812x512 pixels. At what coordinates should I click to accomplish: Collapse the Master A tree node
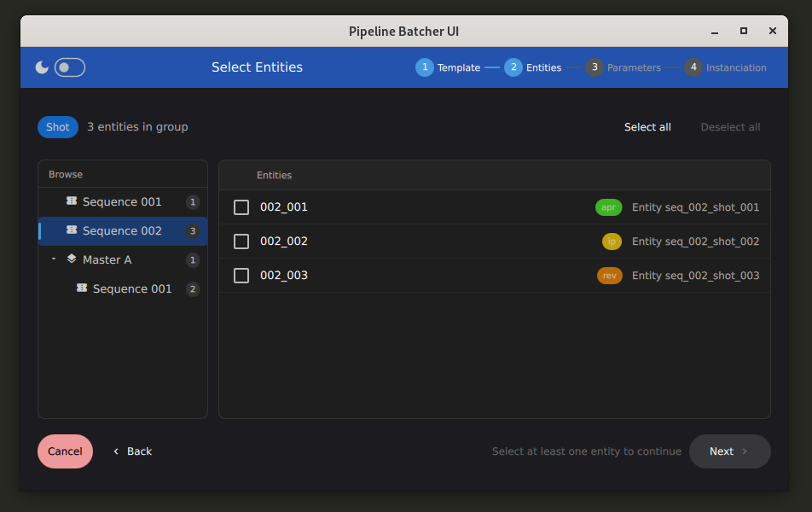pos(54,259)
